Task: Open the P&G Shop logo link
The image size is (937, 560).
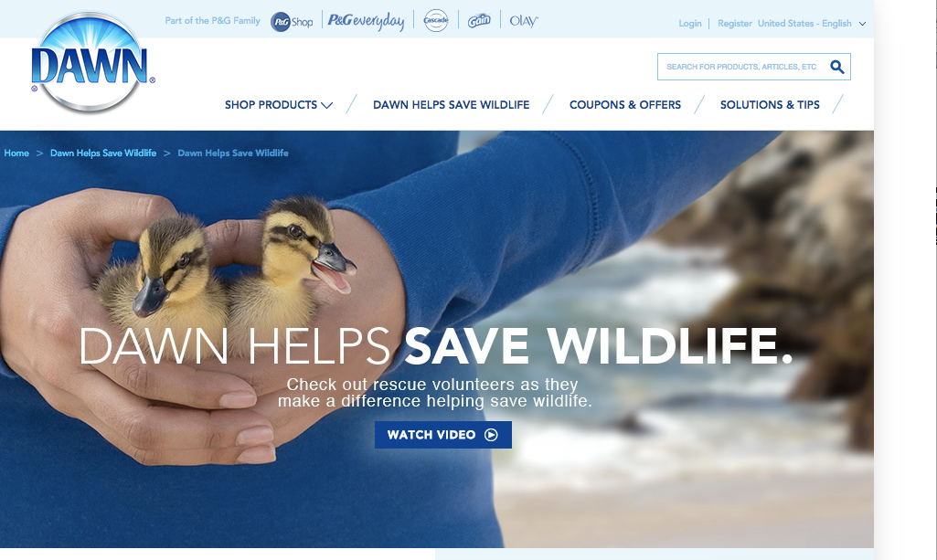Action: tap(292, 22)
